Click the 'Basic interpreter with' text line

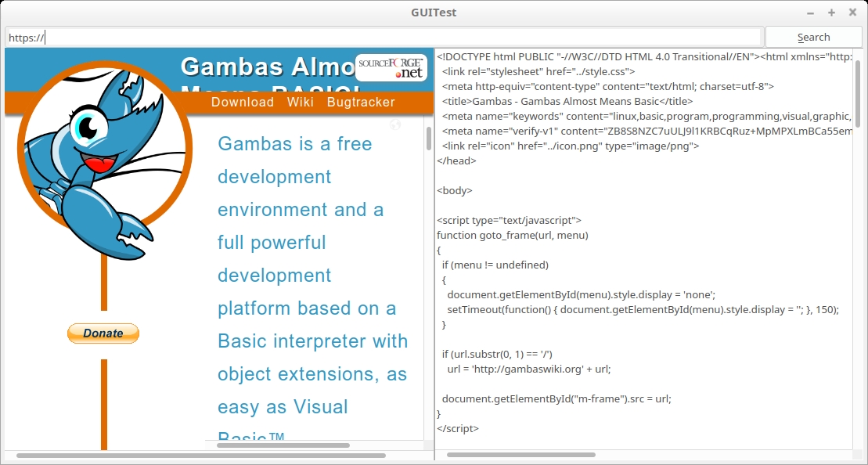pyautogui.click(x=313, y=341)
